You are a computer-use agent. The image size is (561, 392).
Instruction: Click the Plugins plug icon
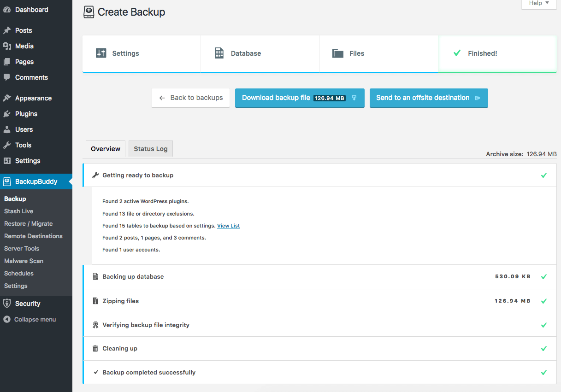[x=7, y=114]
